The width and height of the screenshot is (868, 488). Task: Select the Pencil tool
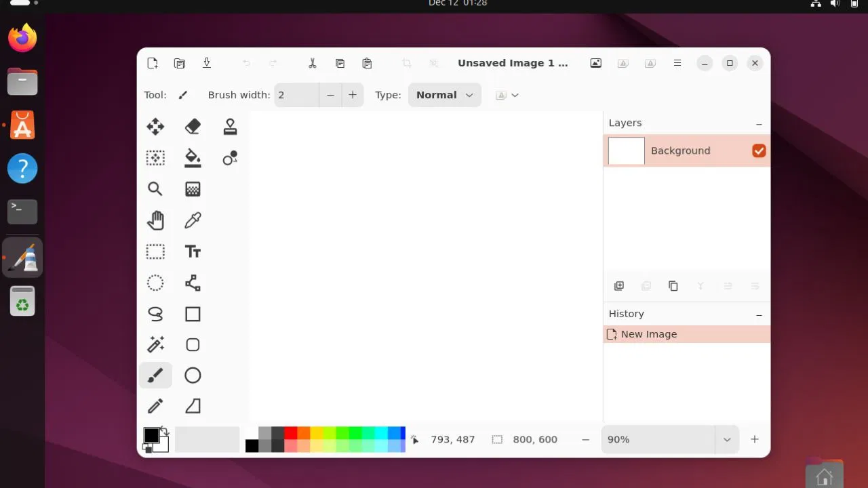[155, 405]
